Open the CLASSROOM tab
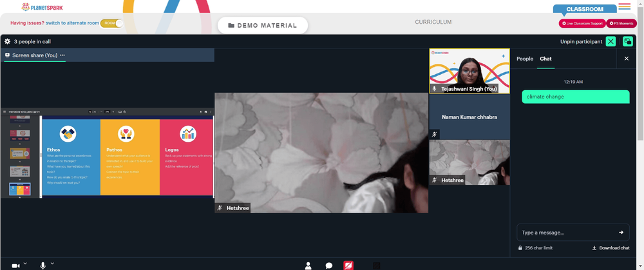 585,9
